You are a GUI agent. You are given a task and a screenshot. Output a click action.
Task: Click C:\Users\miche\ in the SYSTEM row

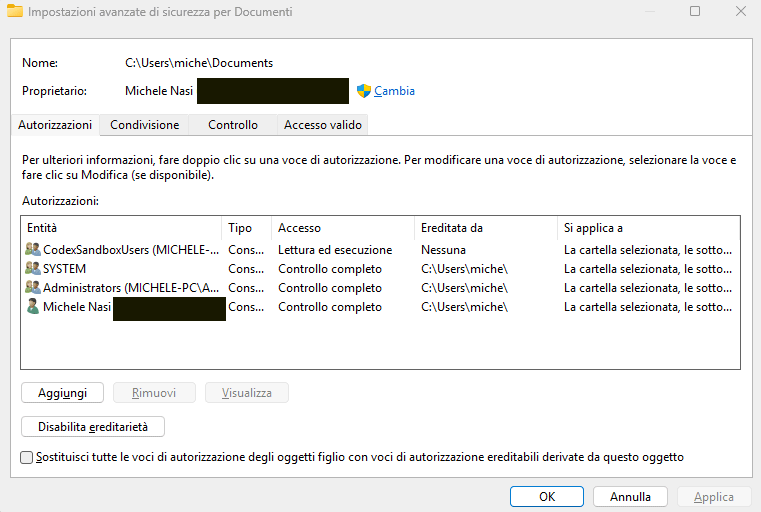pos(464,268)
